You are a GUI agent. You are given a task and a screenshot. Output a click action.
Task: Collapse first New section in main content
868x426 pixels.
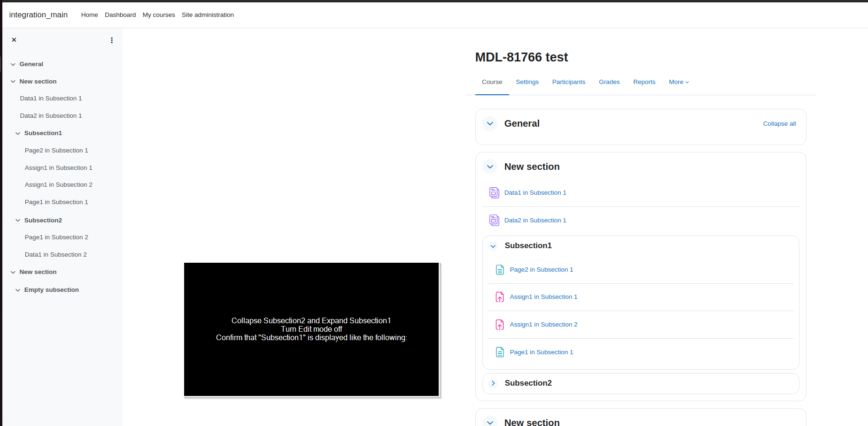tap(490, 167)
